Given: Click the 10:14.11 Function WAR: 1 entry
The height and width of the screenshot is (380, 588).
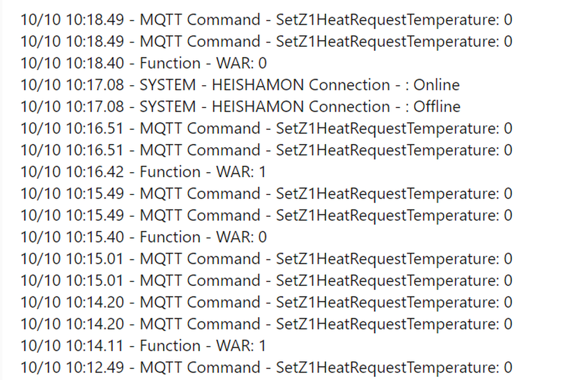Looking at the screenshot, I should pyautogui.click(x=143, y=346).
